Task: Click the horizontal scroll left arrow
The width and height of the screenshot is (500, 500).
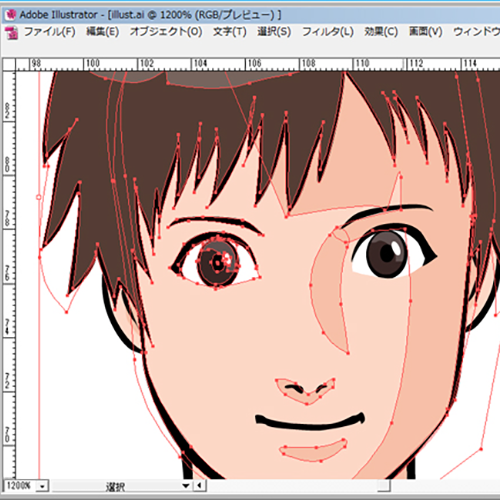Action: coord(200,485)
